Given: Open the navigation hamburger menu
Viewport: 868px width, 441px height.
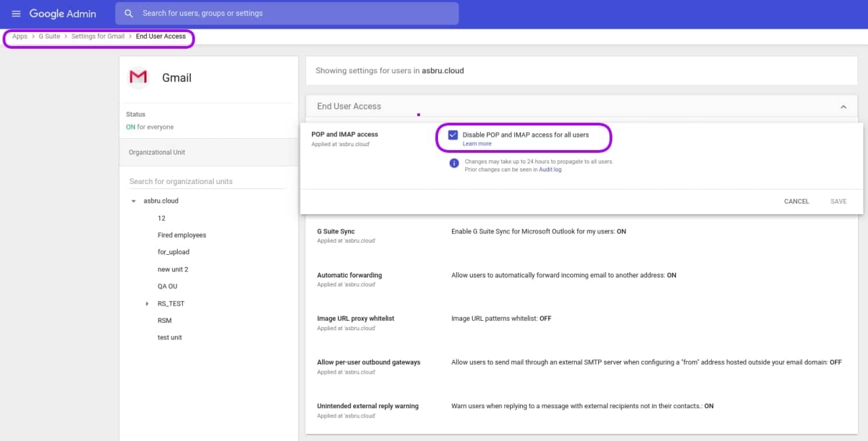Looking at the screenshot, I should click(16, 13).
